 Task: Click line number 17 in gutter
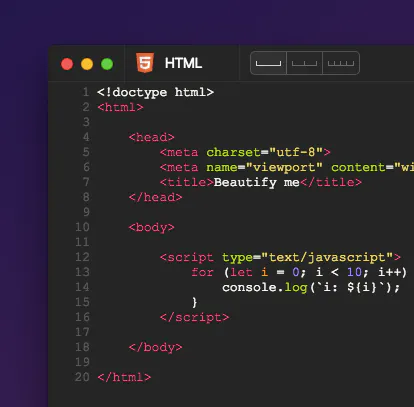[82, 332]
